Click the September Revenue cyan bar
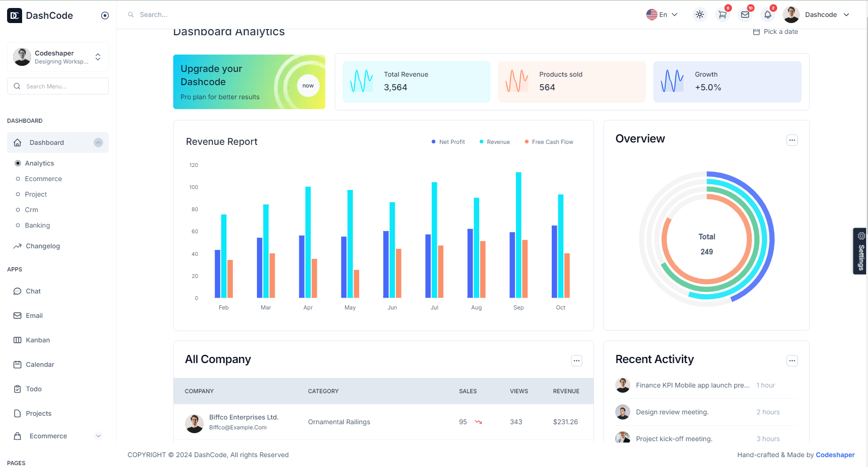This screenshot has width=868, height=467. (x=519, y=235)
